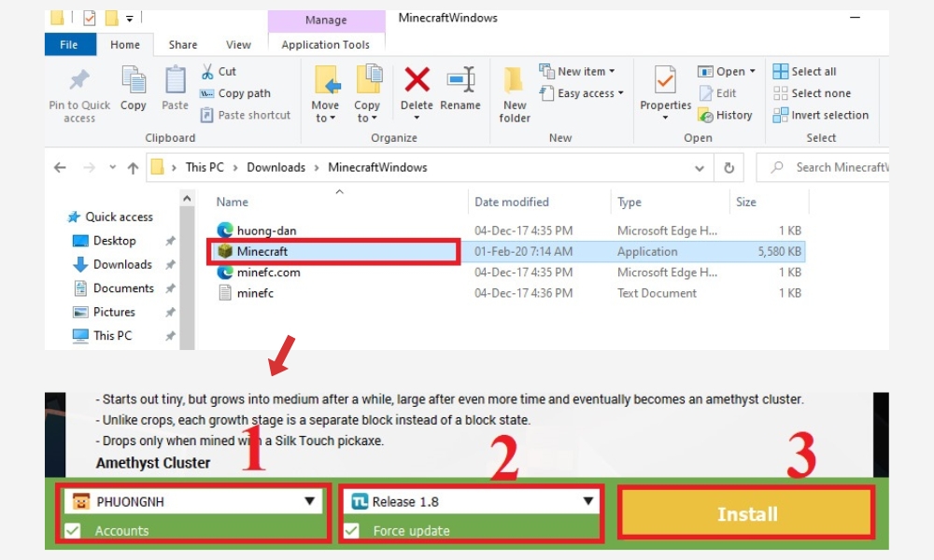934x560 pixels.
Task: Click the Copy icon in Clipboard group
Action: click(x=134, y=80)
